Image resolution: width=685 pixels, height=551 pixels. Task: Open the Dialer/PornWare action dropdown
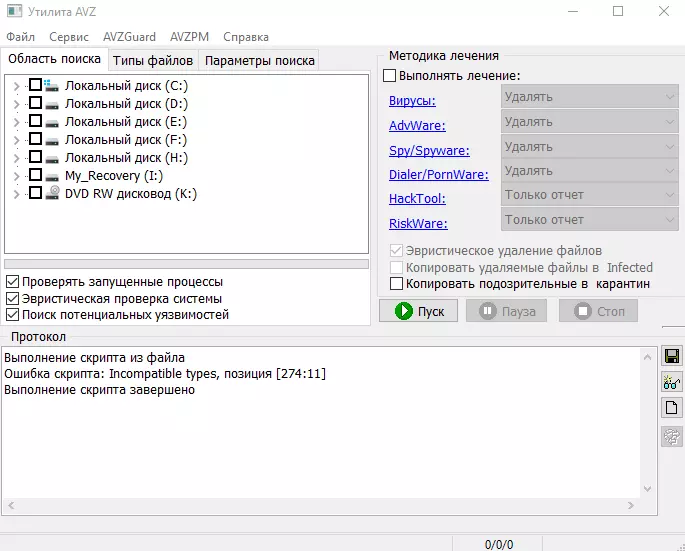(x=590, y=171)
